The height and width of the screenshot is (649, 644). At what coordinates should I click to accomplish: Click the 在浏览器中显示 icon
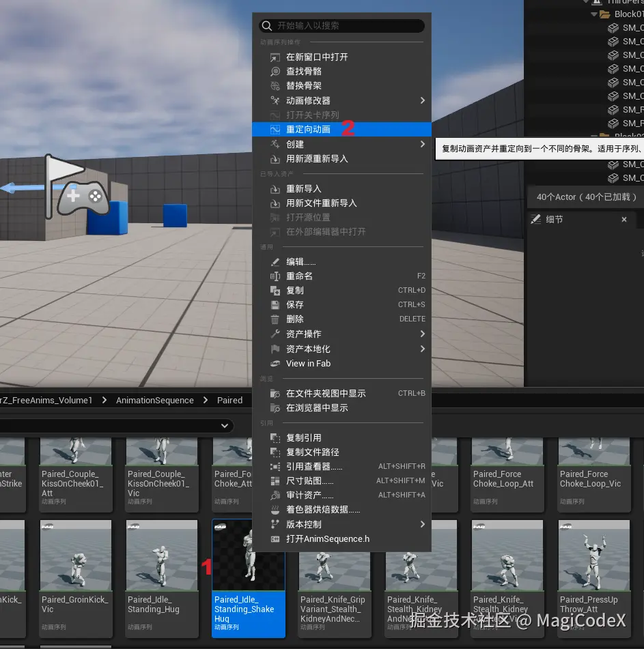[275, 408]
